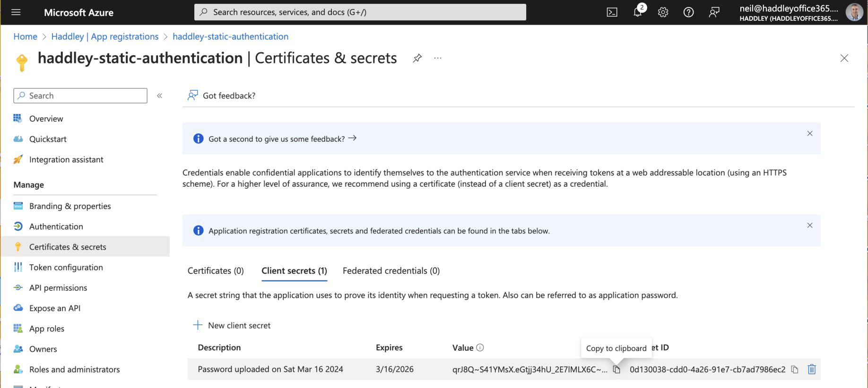Open the notifications bell
The image size is (868, 388).
point(637,12)
